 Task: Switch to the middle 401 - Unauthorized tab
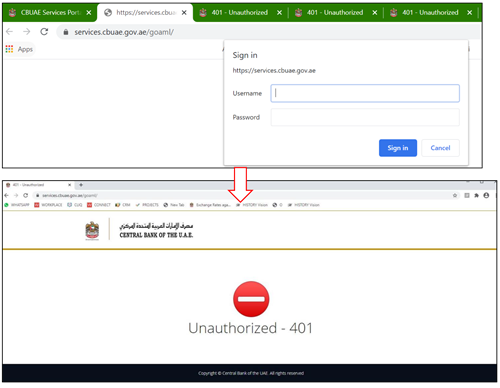pyautogui.click(x=335, y=13)
